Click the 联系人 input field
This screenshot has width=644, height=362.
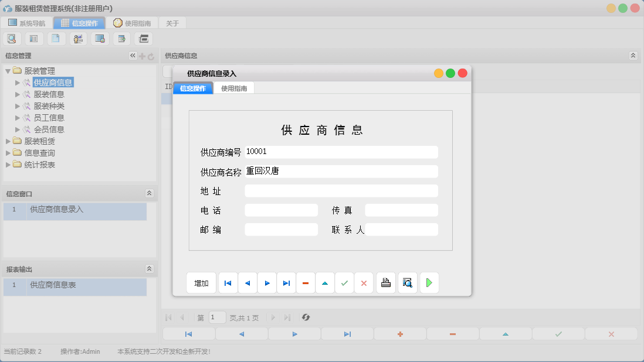coord(401,230)
